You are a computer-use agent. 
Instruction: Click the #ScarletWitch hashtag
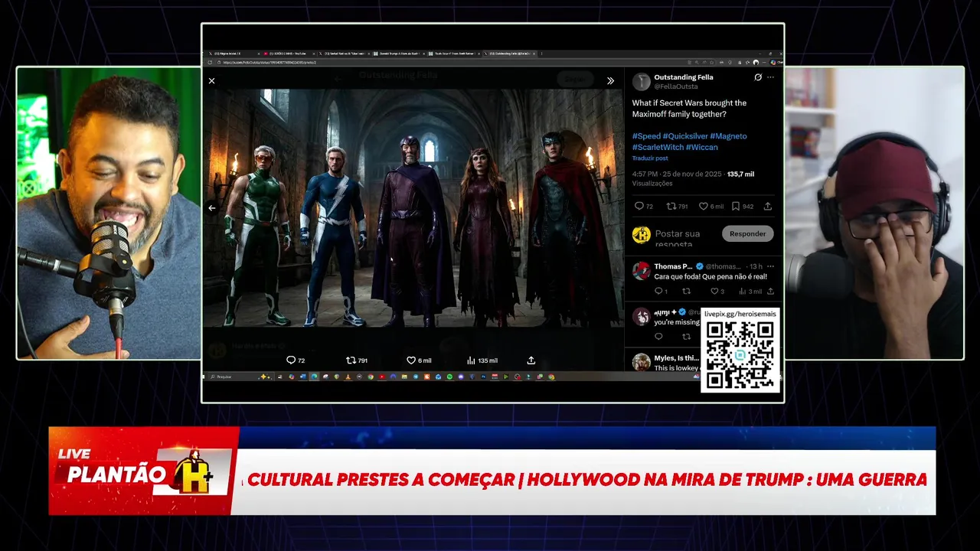tap(658, 147)
